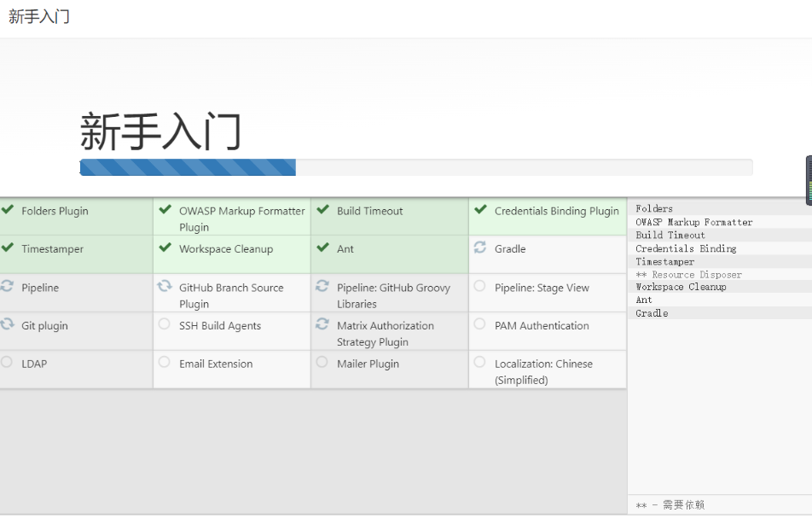Click the checkmark next to OWASP Markup Formatter Plugin
The image size is (812, 530).
[165, 209]
